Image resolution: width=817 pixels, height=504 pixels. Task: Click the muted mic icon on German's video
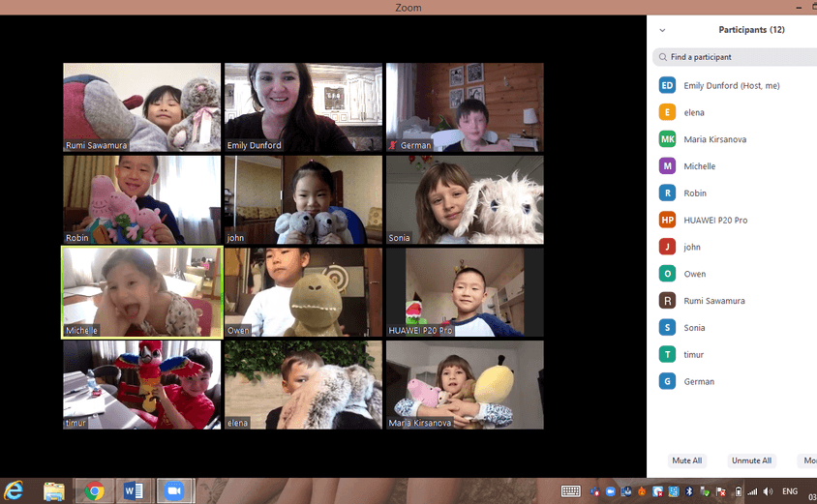(x=393, y=146)
